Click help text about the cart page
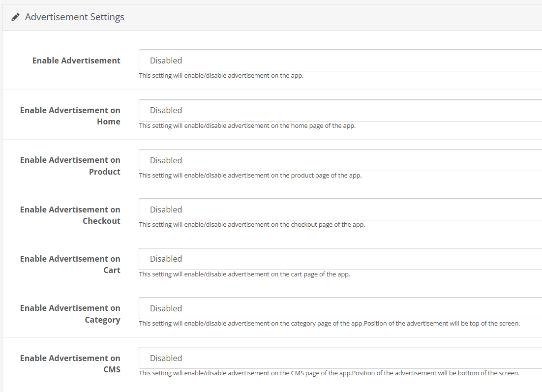The image size is (542, 392). (x=244, y=274)
